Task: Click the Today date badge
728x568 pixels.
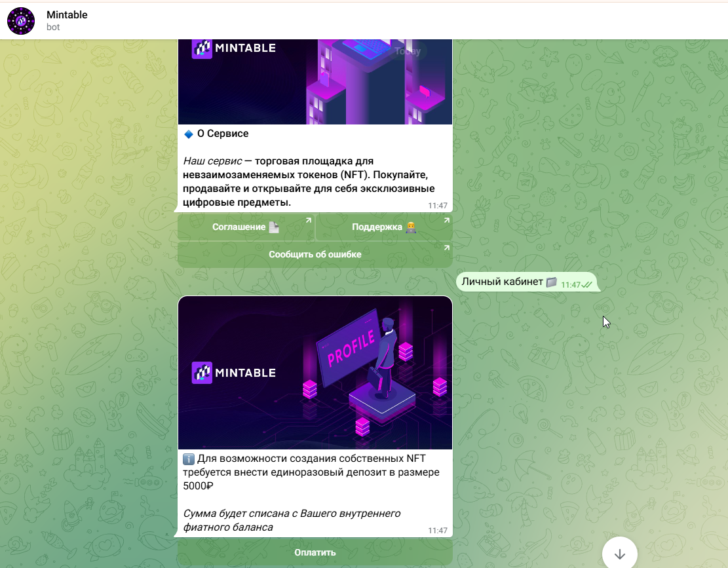Action: 408,51
